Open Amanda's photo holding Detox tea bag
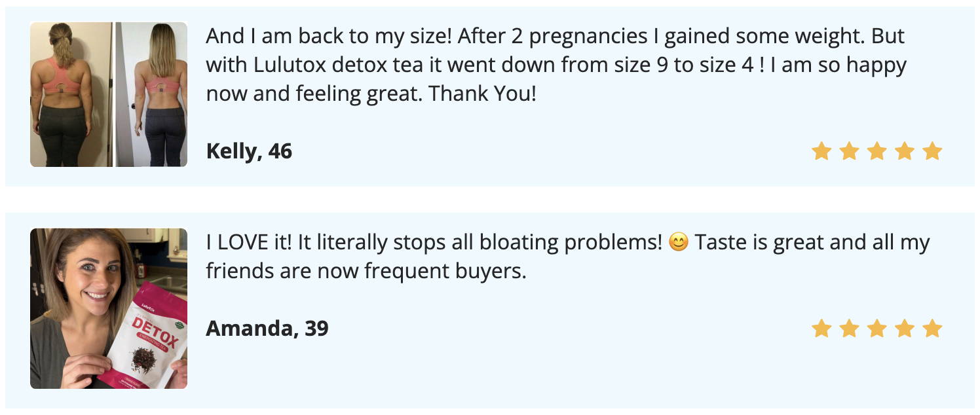The height and width of the screenshot is (415, 980). point(109,308)
